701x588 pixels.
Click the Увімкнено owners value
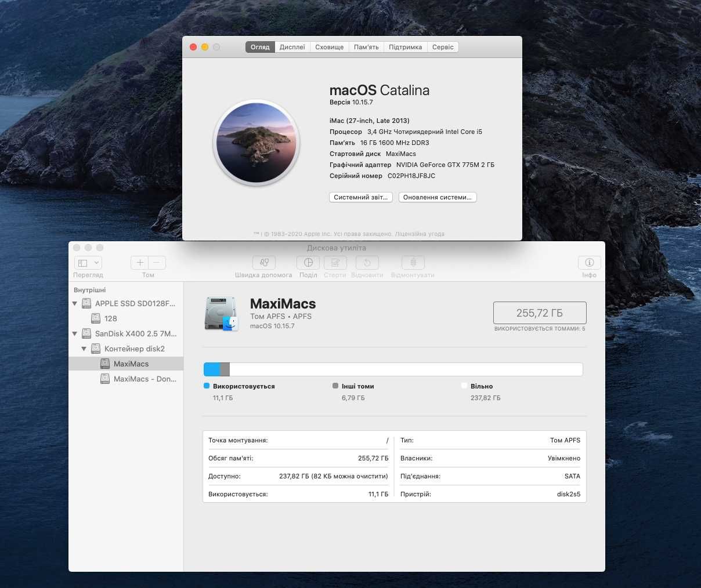pyautogui.click(x=564, y=458)
